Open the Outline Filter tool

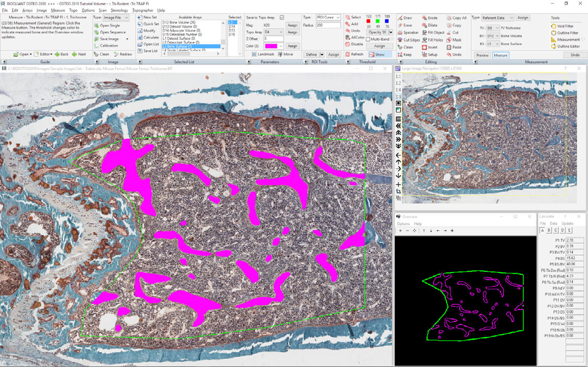tap(564, 33)
